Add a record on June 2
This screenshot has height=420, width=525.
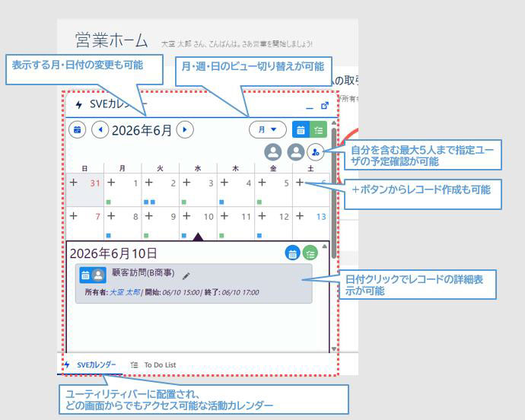(149, 183)
